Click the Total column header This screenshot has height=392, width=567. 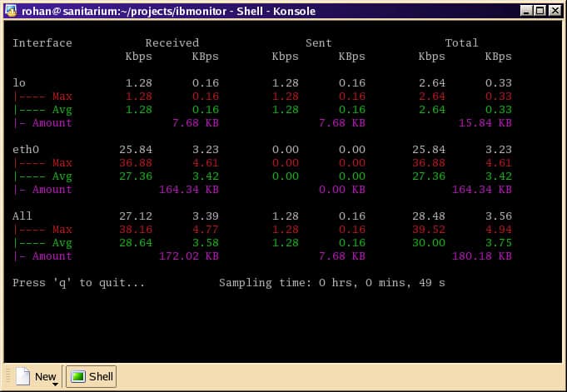coord(461,43)
